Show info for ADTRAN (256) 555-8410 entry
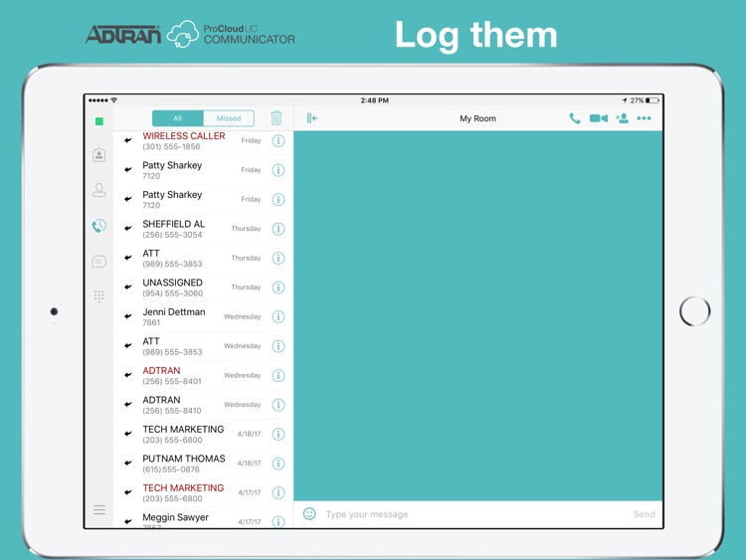 (279, 405)
